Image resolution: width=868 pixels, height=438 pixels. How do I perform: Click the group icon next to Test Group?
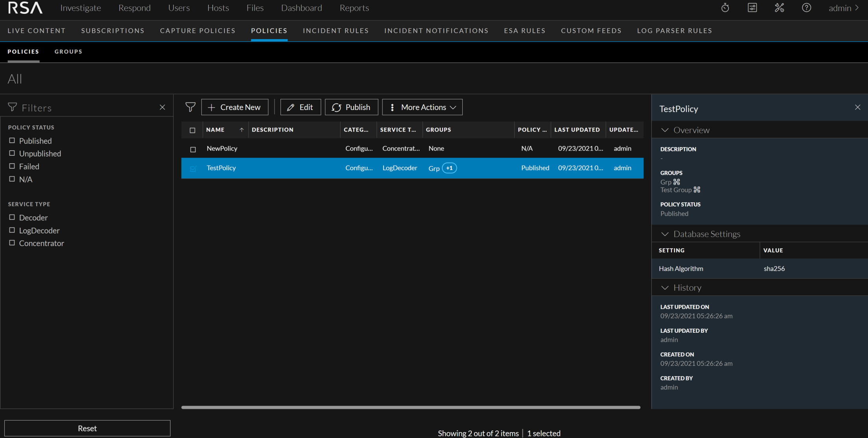tap(697, 190)
